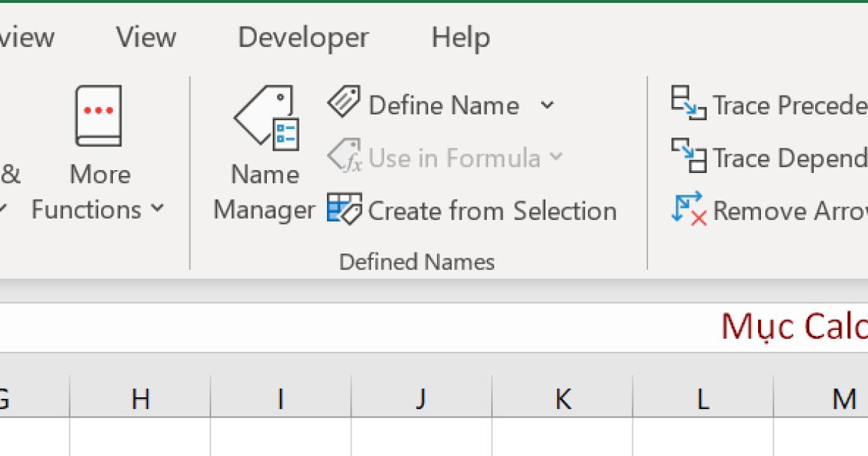Viewport: 868px width, 456px height.
Task: Expand the Define Name dropdown arrow
Action: (x=548, y=106)
